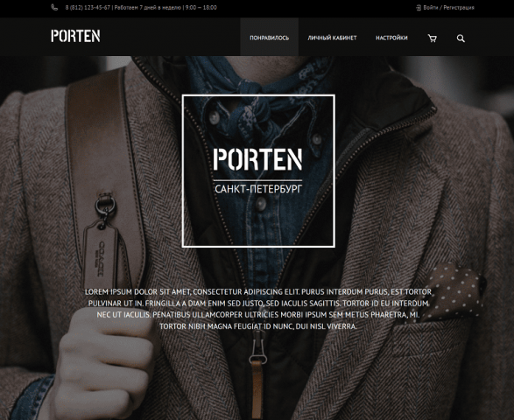The height and width of the screenshot is (420, 514).
Task: Click the divider line under PORTEN center logo
Action: tap(258, 180)
